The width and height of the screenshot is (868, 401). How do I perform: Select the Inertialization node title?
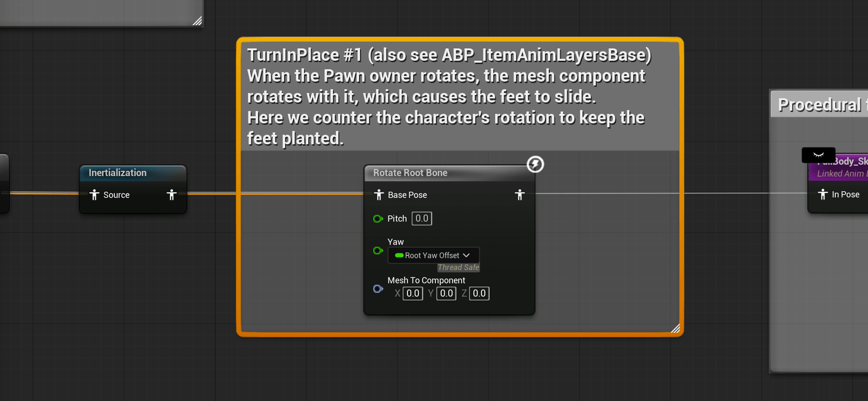pyautogui.click(x=118, y=172)
